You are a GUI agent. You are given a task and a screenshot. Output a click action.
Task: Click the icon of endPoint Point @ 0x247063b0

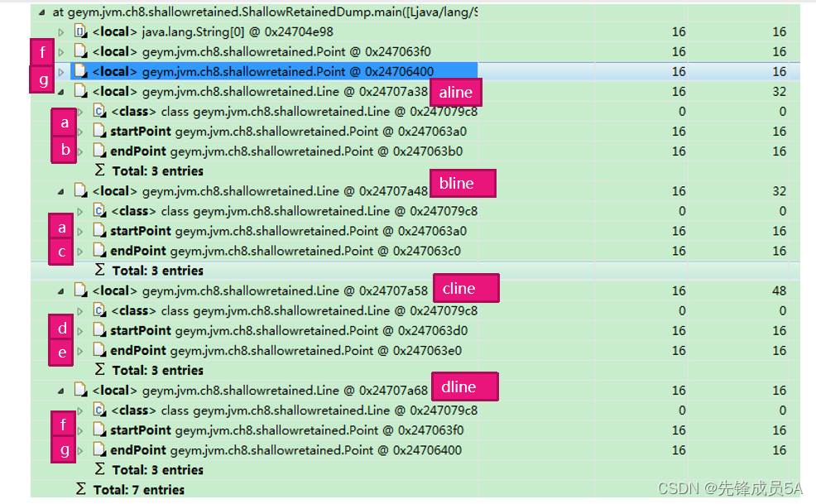(x=99, y=151)
